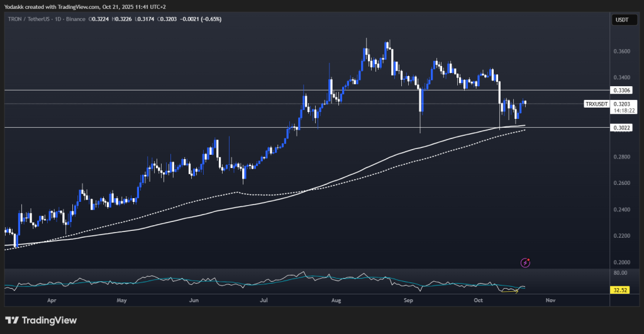Click the 0.3600 price axis label
644x334 pixels.
click(621, 51)
